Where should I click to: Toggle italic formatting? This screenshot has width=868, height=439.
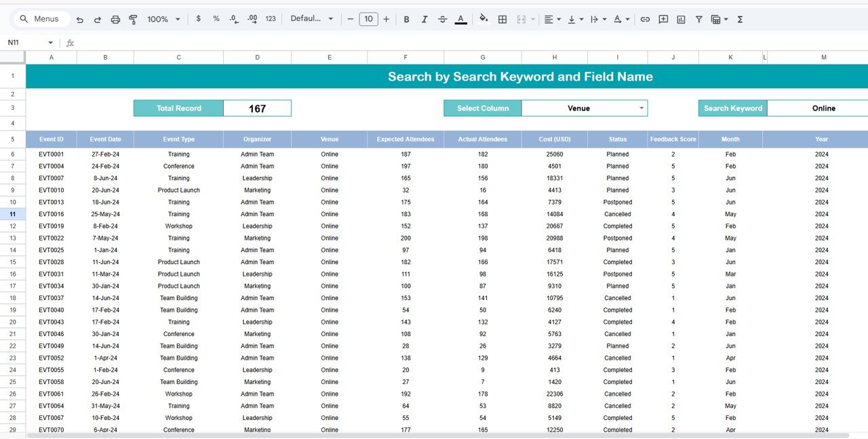[x=425, y=19]
